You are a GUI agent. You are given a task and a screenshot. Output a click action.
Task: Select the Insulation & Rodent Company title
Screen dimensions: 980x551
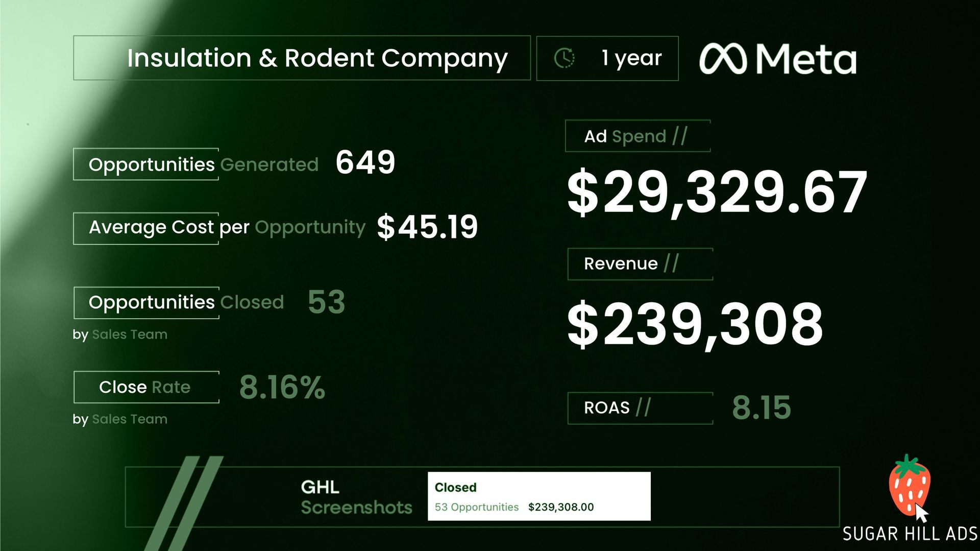tap(317, 58)
